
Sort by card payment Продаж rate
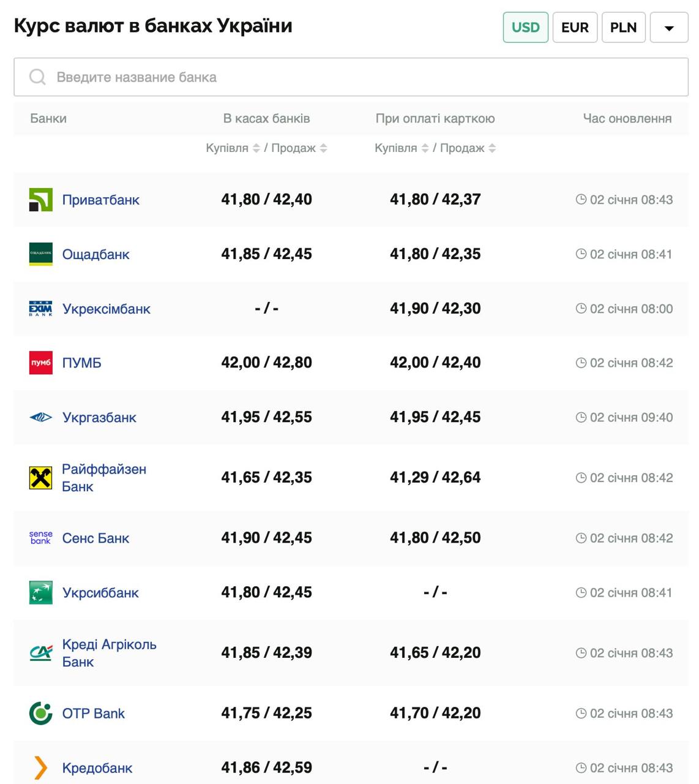pyautogui.click(x=492, y=148)
